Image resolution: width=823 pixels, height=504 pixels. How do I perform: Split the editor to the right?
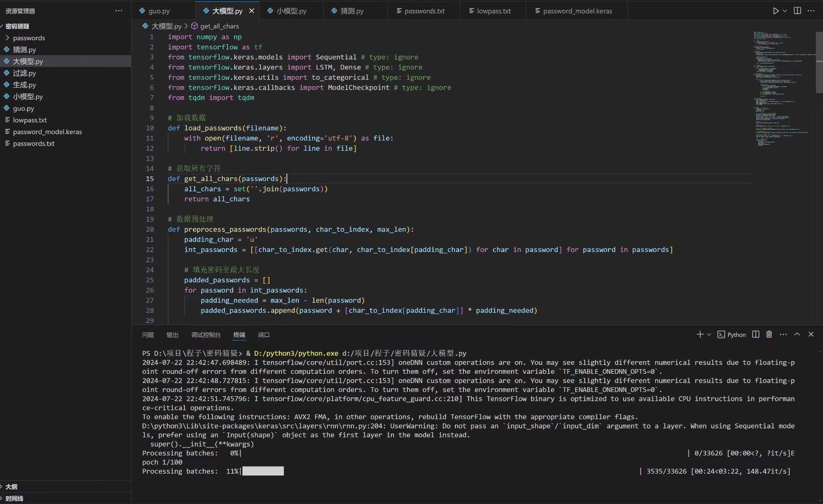coord(797,11)
